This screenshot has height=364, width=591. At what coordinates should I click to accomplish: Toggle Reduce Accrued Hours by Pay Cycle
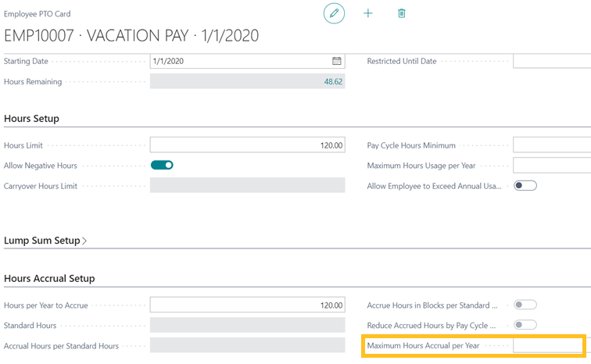coord(525,325)
